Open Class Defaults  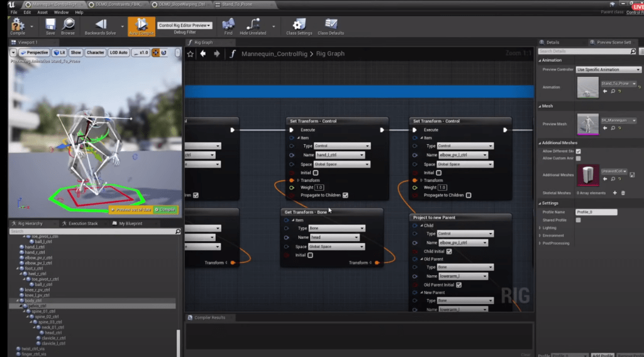pyautogui.click(x=331, y=25)
